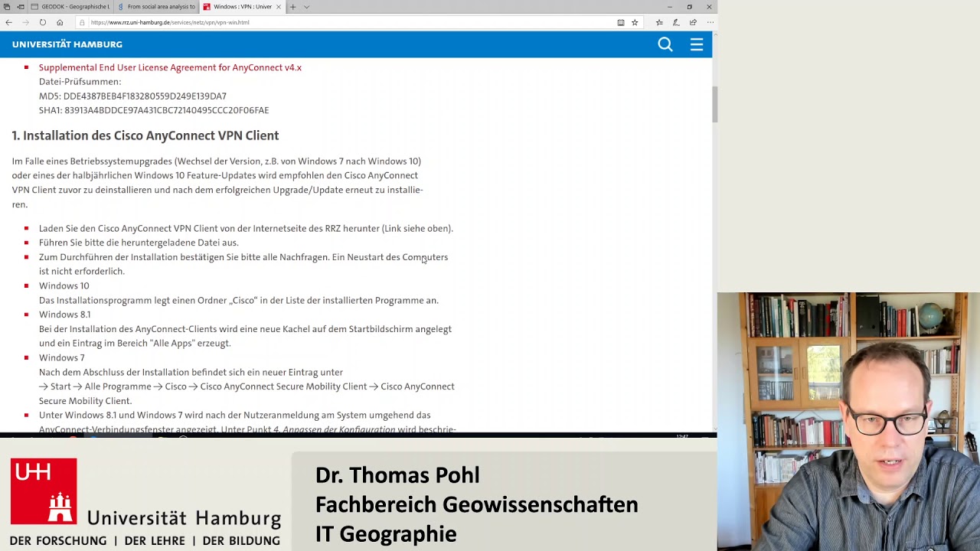Switch to GEODOK tab
This screenshot has height=551, width=980.
tap(71, 7)
